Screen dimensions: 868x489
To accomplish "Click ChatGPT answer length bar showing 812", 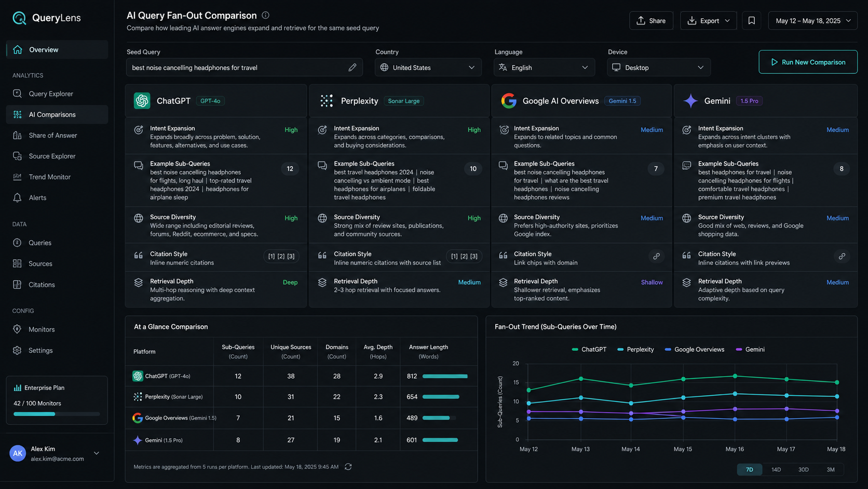I will coord(445,376).
